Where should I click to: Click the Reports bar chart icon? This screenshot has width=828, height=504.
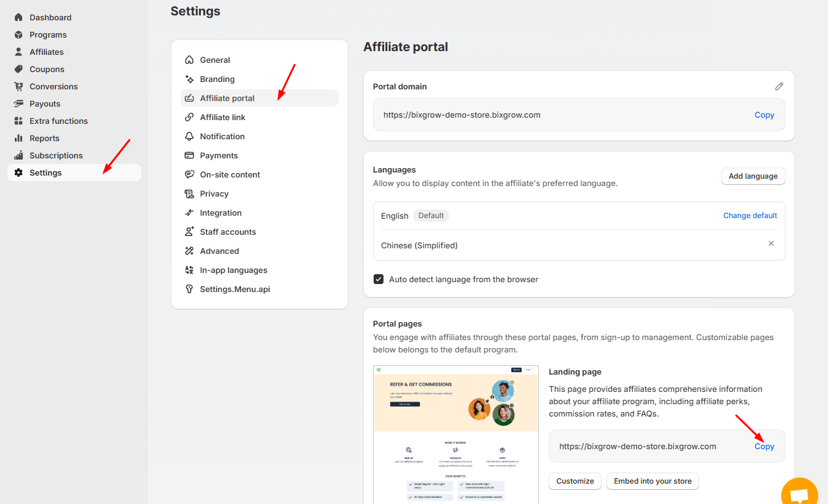click(18, 138)
